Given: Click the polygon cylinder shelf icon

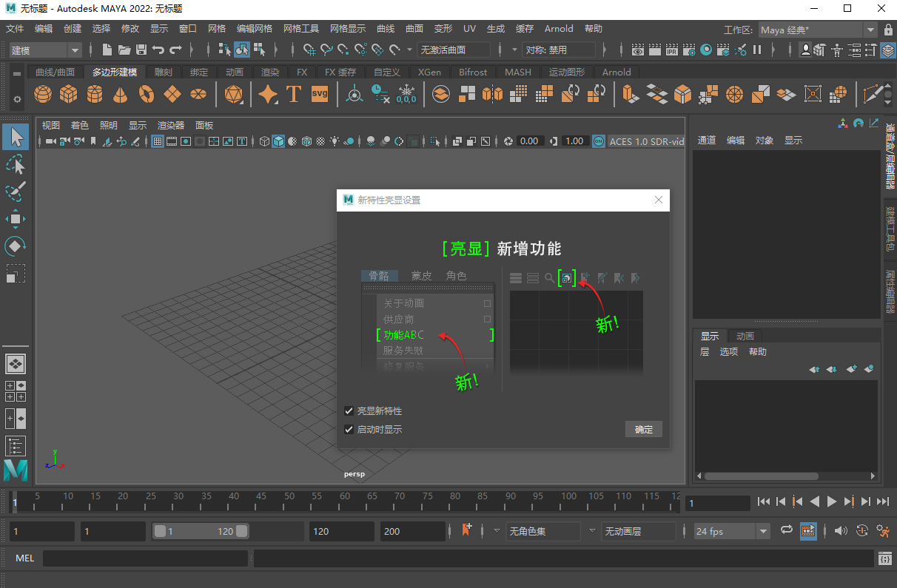Looking at the screenshot, I should 95,95.
